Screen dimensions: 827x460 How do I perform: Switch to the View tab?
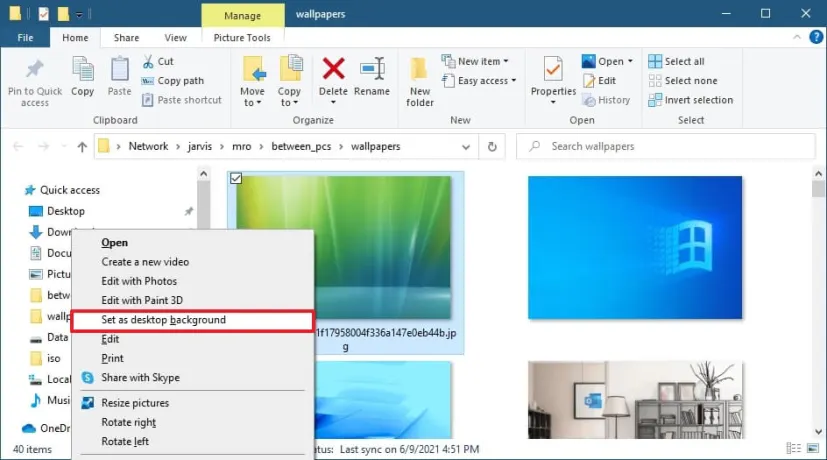pyautogui.click(x=175, y=37)
